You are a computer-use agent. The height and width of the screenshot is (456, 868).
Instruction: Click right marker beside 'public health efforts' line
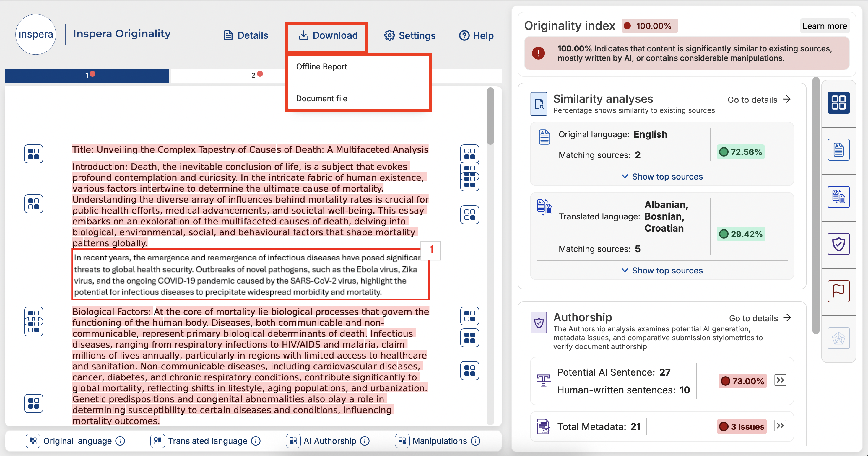(469, 215)
